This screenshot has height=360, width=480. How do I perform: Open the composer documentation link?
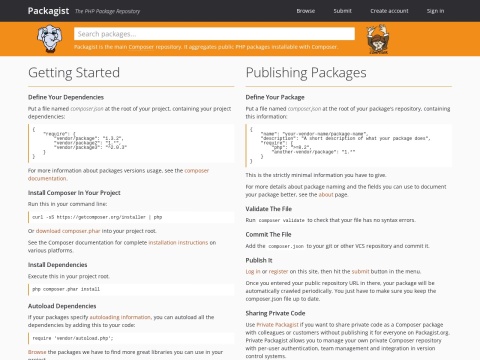pyautogui.click(x=118, y=174)
